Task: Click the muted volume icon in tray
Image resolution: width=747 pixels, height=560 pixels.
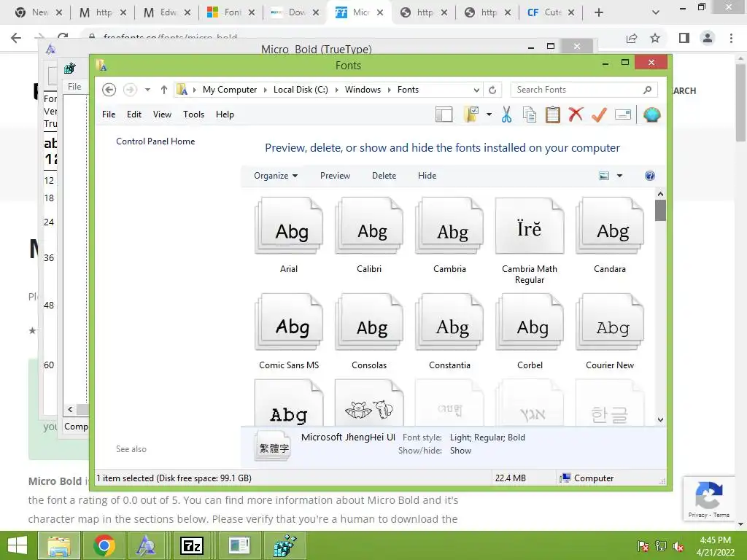Action: point(678,546)
